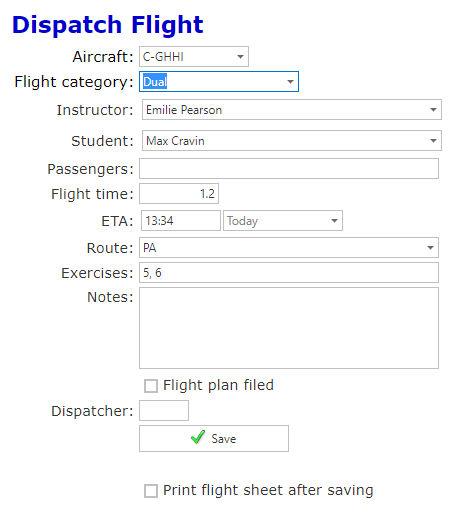Open the Instructor list arrow
Screen dimensions: 449x506
pos(433,110)
